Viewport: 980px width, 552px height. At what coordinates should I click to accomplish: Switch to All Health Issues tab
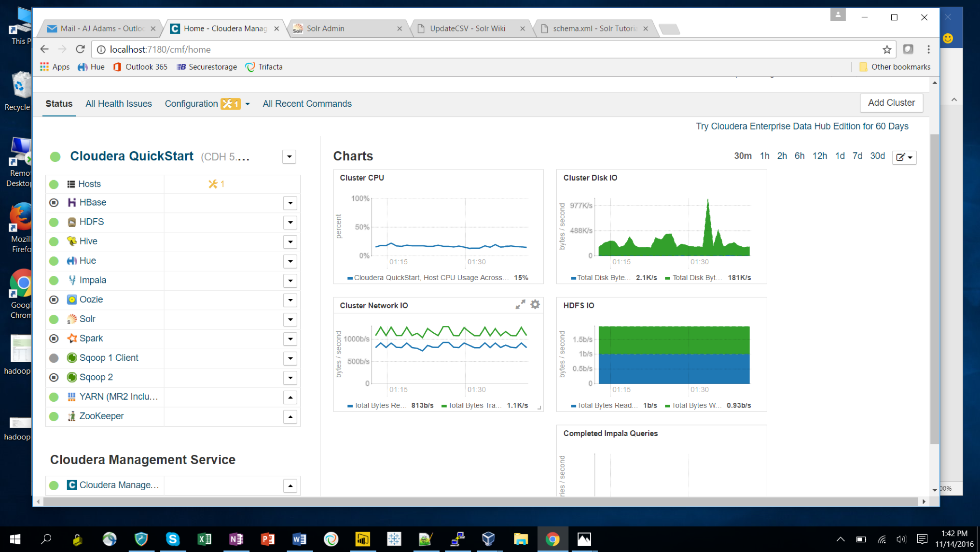click(119, 103)
